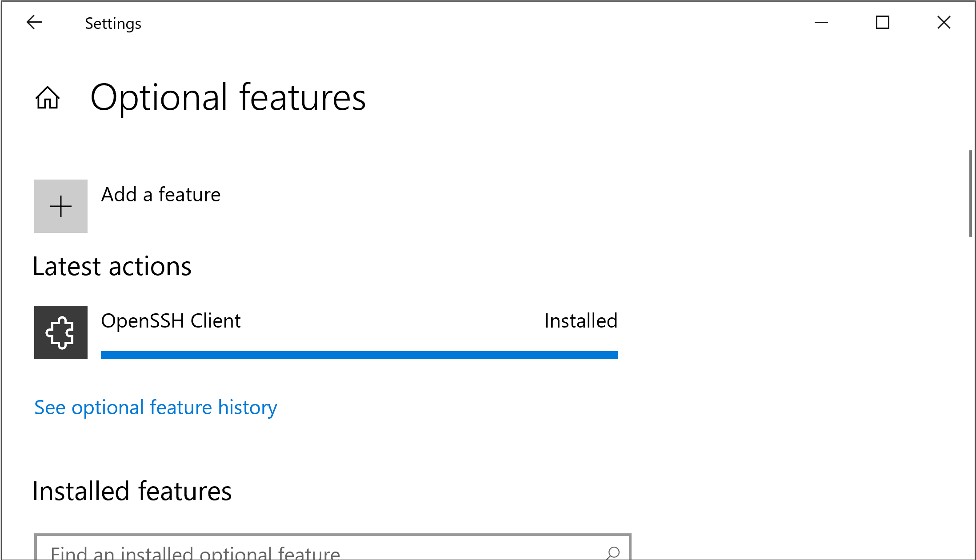
Task: Select the optional features history expander
Action: tap(156, 407)
